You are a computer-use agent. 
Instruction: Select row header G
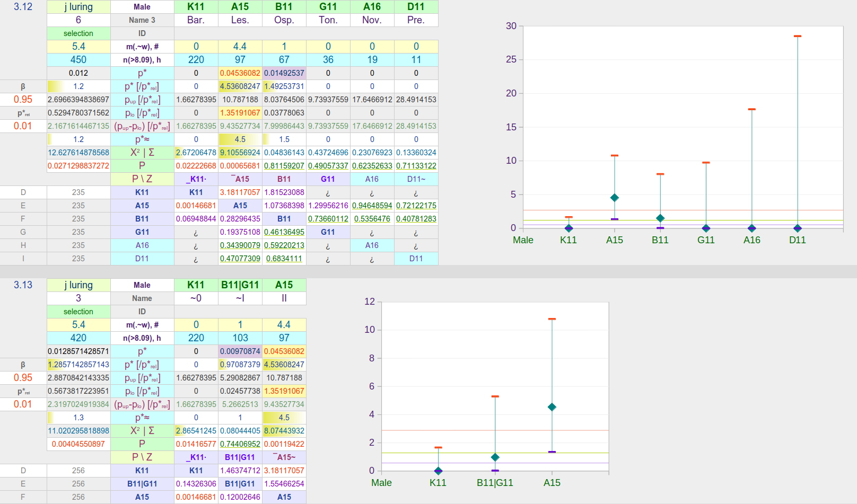click(x=23, y=232)
